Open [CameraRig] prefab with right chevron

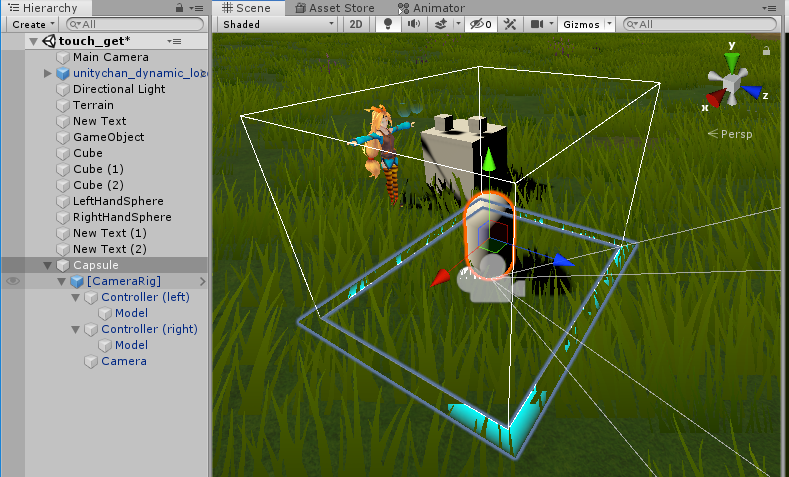pyautogui.click(x=202, y=281)
